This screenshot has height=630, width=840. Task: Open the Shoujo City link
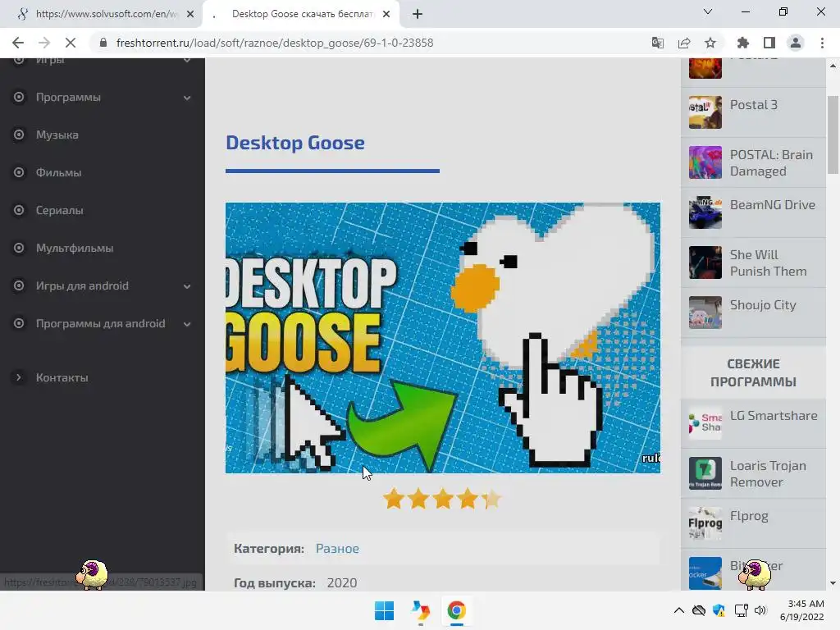coord(763,305)
